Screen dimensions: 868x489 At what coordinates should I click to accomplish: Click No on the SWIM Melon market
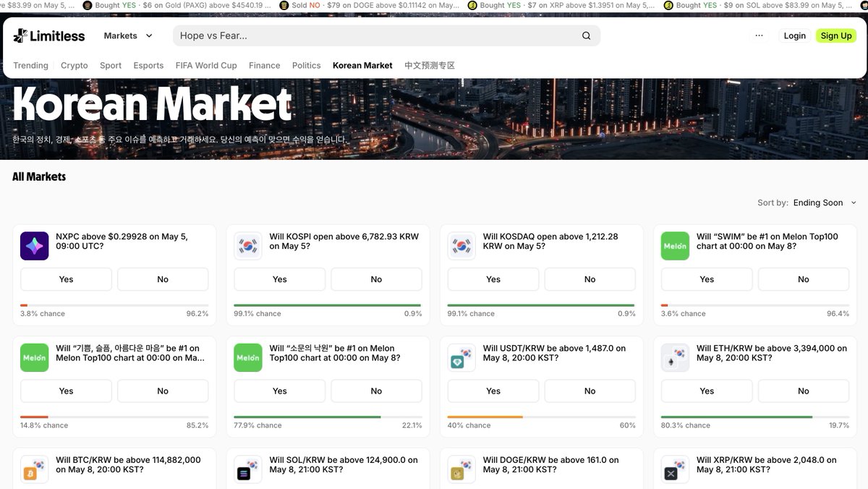pyautogui.click(x=804, y=279)
